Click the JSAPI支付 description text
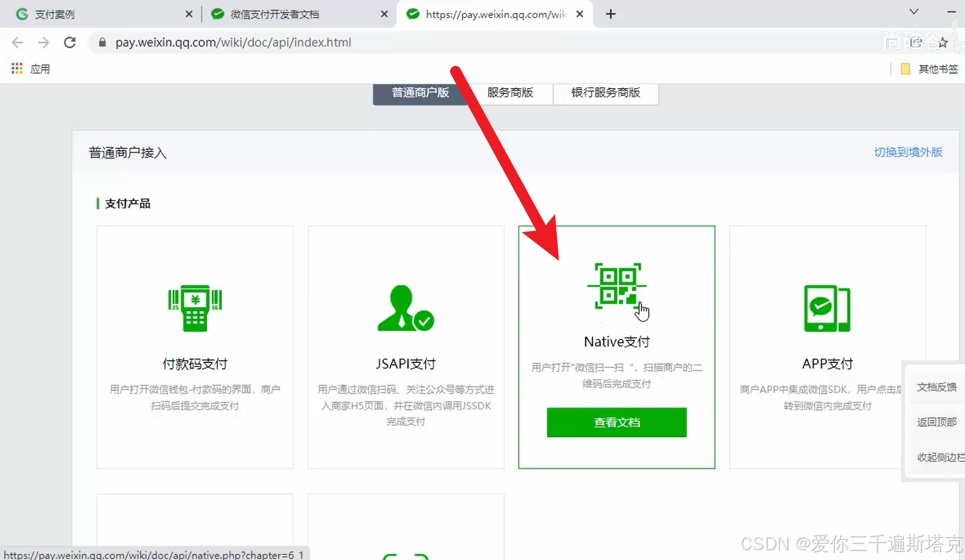Image resolution: width=965 pixels, height=560 pixels. coord(405,405)
